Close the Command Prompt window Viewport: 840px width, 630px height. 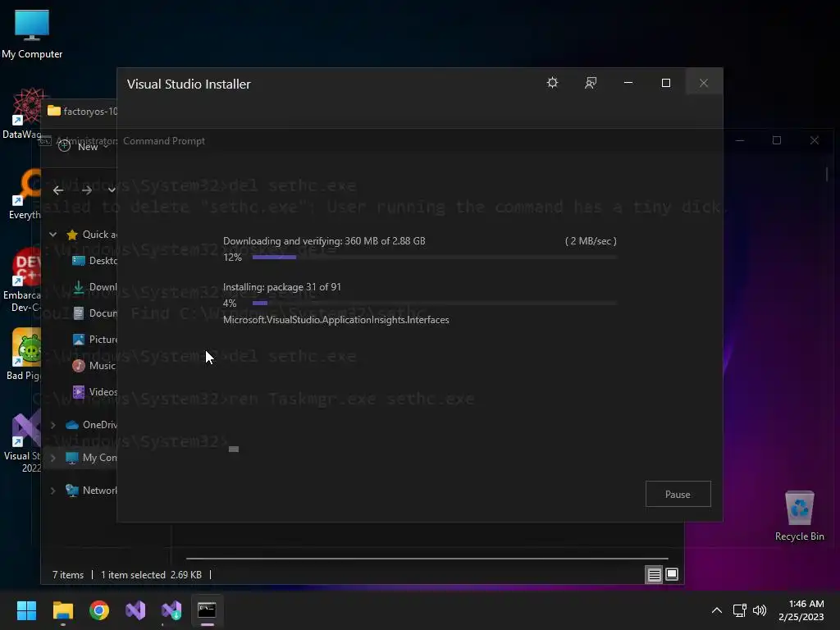click(815, 140)
